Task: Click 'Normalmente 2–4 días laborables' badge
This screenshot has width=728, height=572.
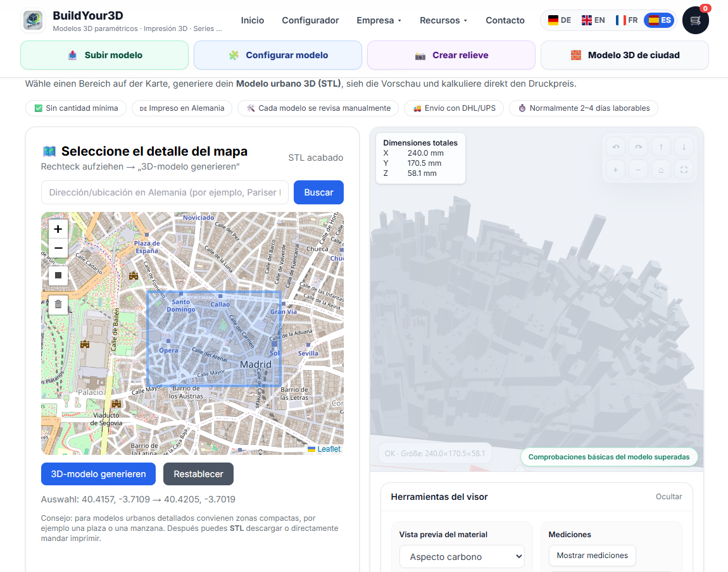Action: 584,108
